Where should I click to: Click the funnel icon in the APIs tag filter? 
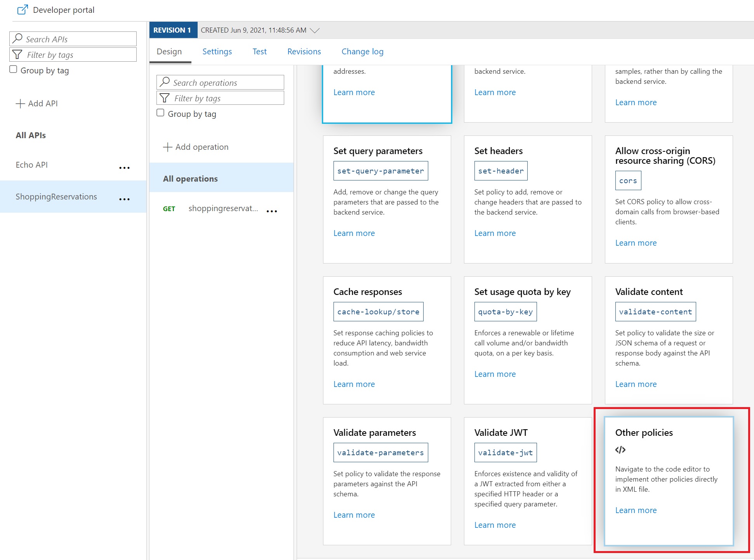click(17, 55)
